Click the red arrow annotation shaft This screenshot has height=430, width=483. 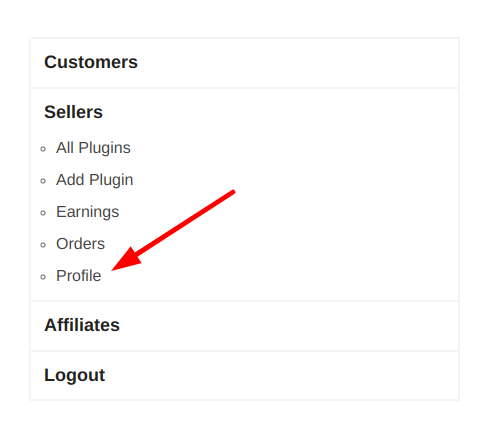(187, 222)
